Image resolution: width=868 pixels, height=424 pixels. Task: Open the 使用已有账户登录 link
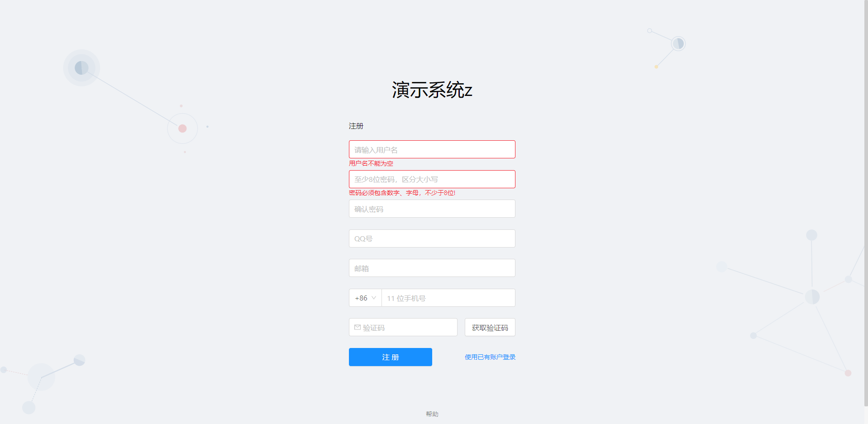tap(490, 357)
